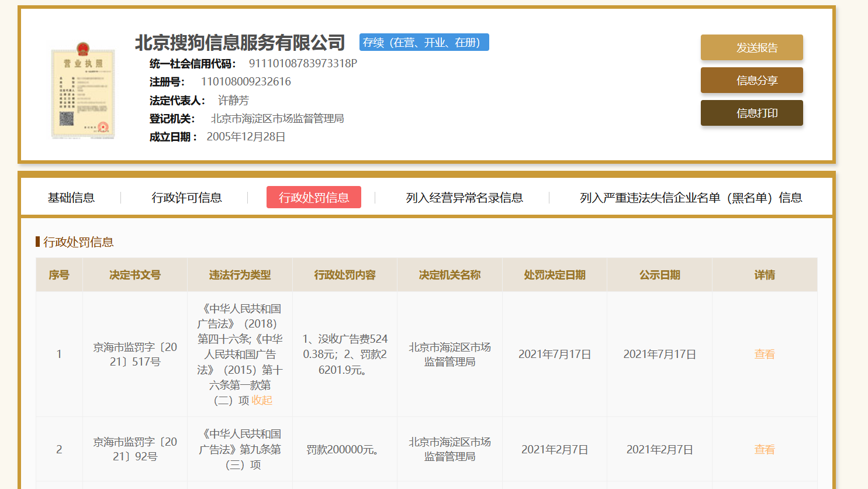The height and width of the screenshot is (489, 868).
Task: Click the penalty content starting 1、没收广告费
Action: point(345,354)
